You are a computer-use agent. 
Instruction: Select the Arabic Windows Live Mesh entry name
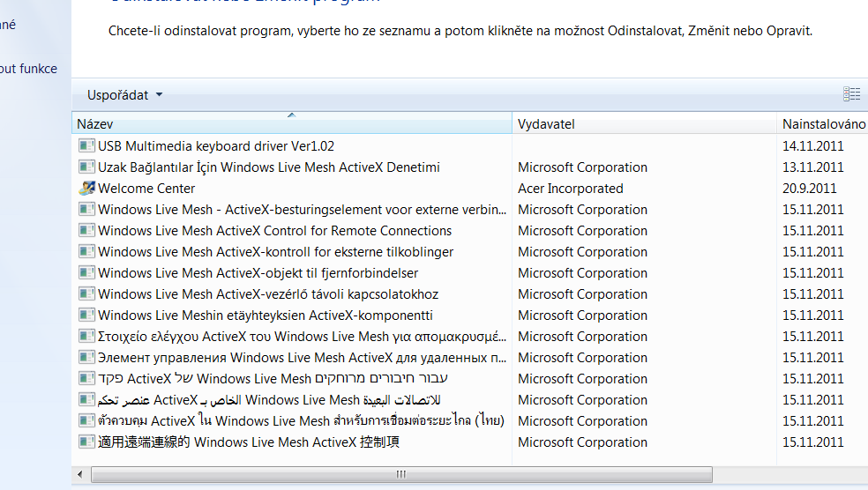point(269,400)
